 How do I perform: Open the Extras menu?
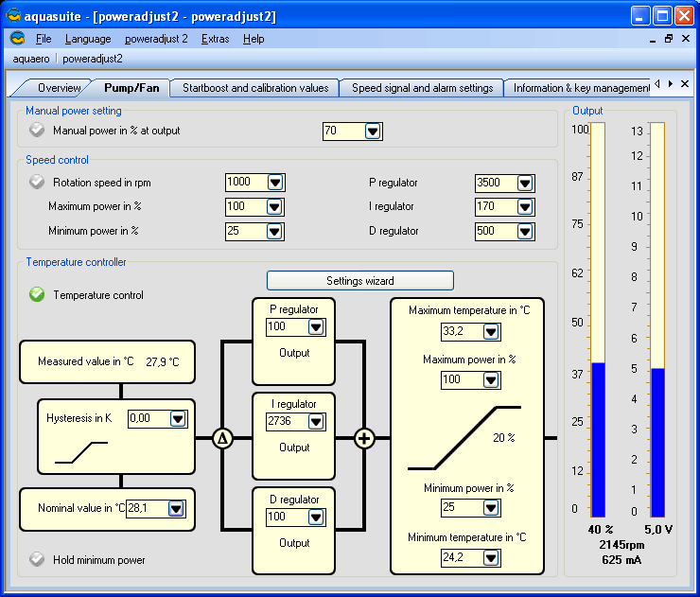[215, 39]
